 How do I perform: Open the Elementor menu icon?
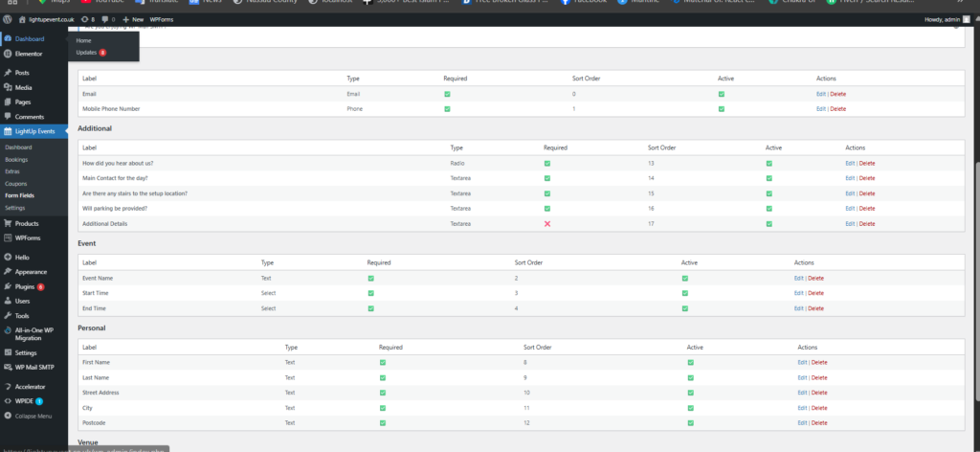[8, 54]
